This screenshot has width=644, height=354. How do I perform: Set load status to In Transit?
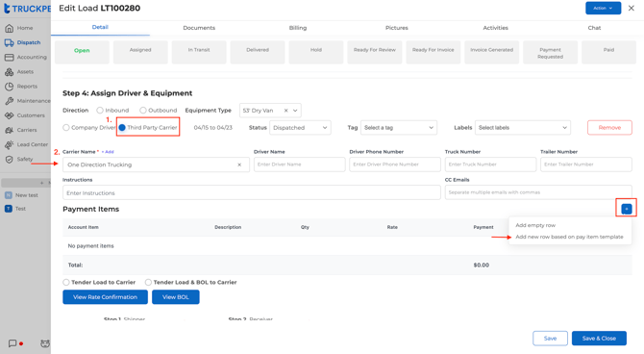199,52
